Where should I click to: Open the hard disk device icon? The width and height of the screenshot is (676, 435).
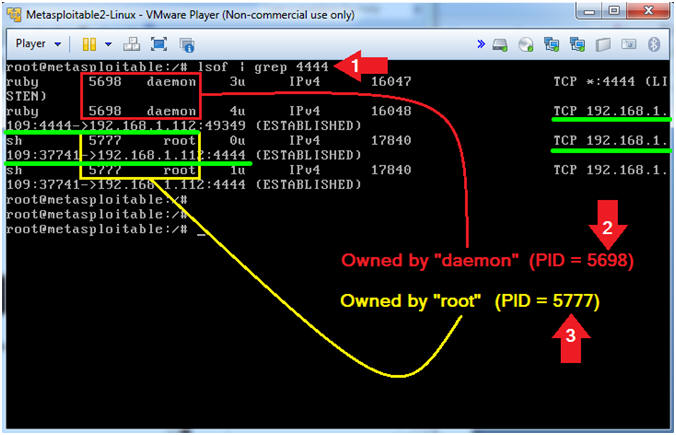coord(500,44)
